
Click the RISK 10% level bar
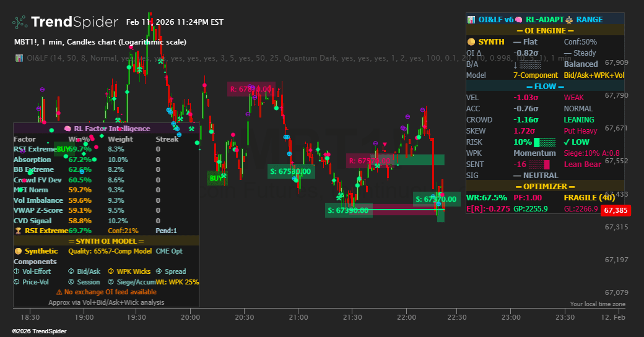pos(544,142)
